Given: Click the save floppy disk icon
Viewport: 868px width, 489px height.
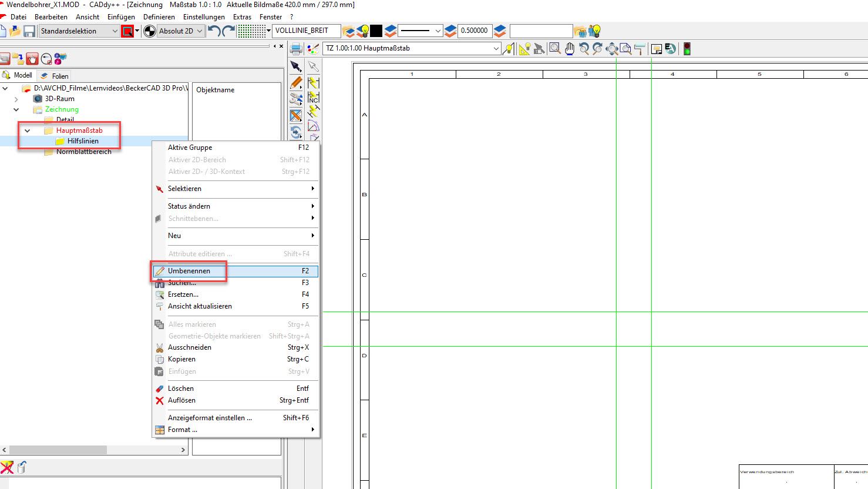Looking at the screenshot, I should tap(29, 31).
